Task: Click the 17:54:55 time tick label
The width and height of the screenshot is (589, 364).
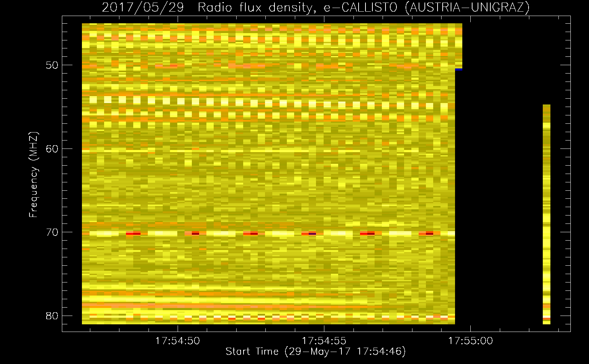Action: 324,341
